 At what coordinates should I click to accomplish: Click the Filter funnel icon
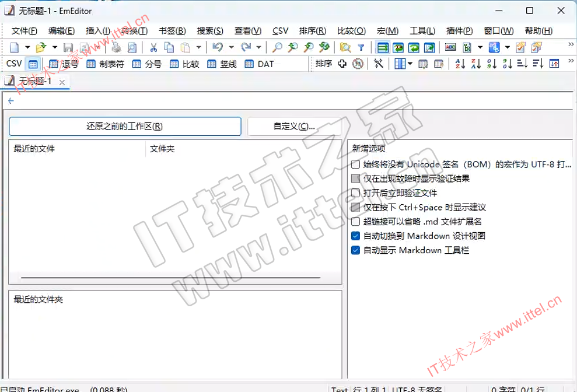pyautogui.click(x=361, y=48)
